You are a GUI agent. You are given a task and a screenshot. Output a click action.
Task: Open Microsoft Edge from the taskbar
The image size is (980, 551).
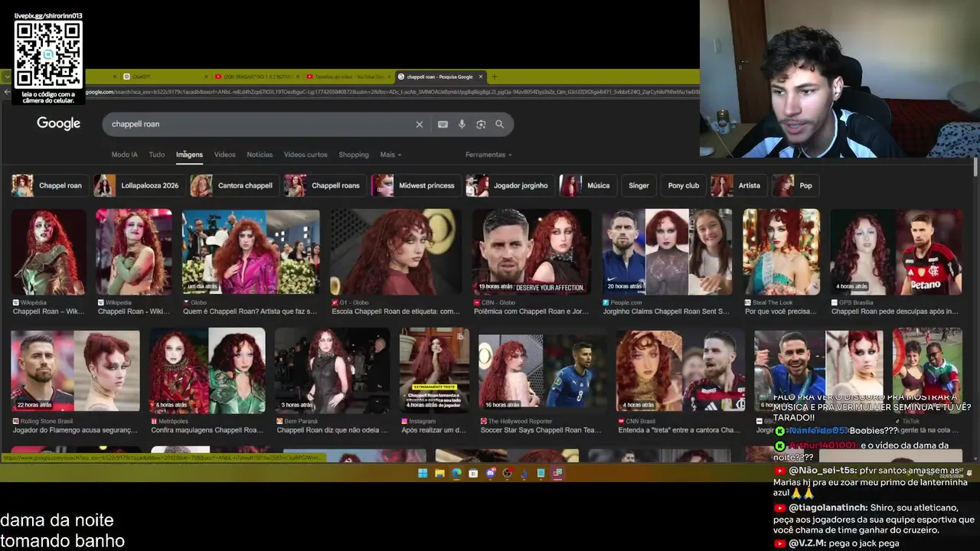[x=456, y=473]
